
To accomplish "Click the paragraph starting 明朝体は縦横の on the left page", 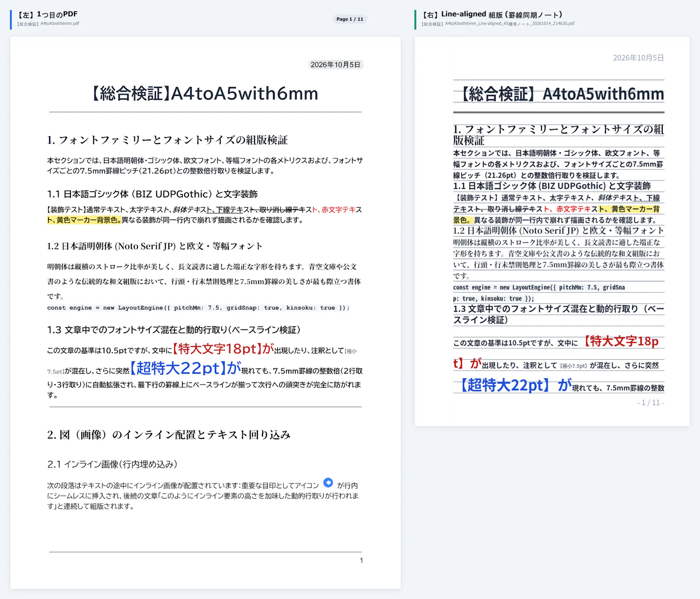I will pyautogui.click(x=204, y=281).
